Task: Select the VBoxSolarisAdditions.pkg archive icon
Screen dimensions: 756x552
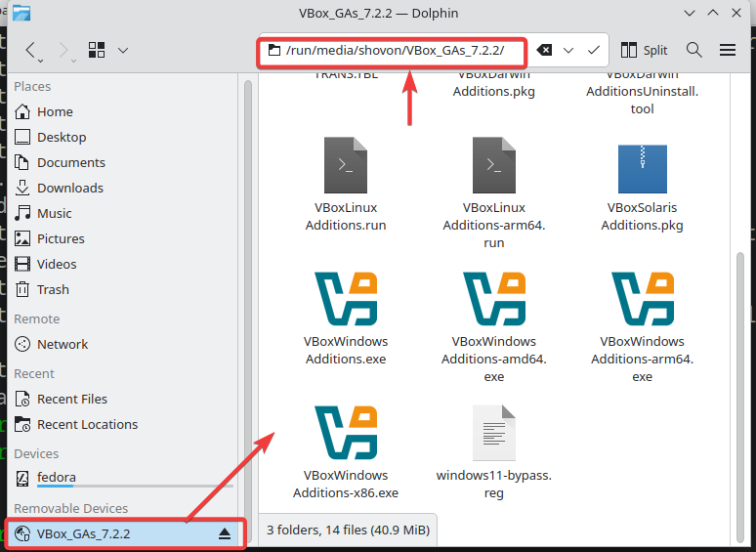Action: click(642, 168)
